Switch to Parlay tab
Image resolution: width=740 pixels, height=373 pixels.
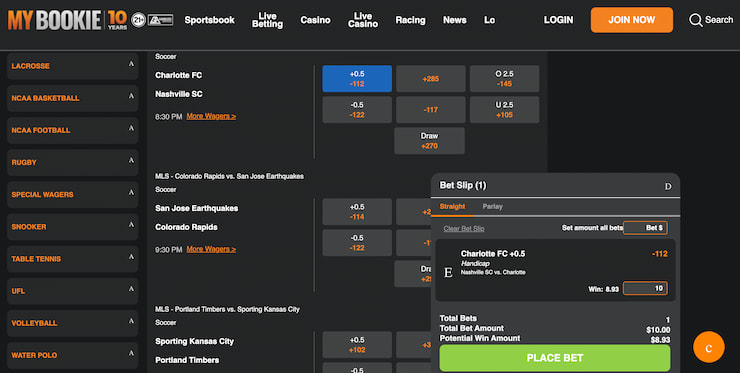coord(492,206)
